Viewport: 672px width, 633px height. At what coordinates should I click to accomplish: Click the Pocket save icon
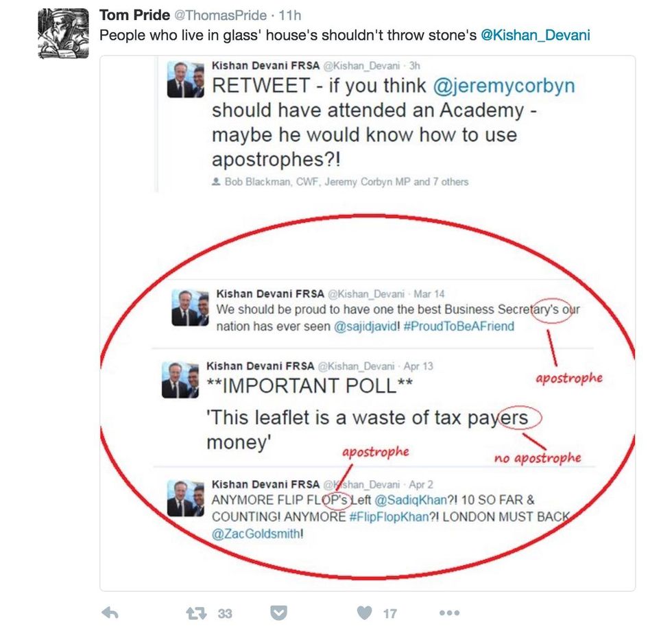[278, 613]
